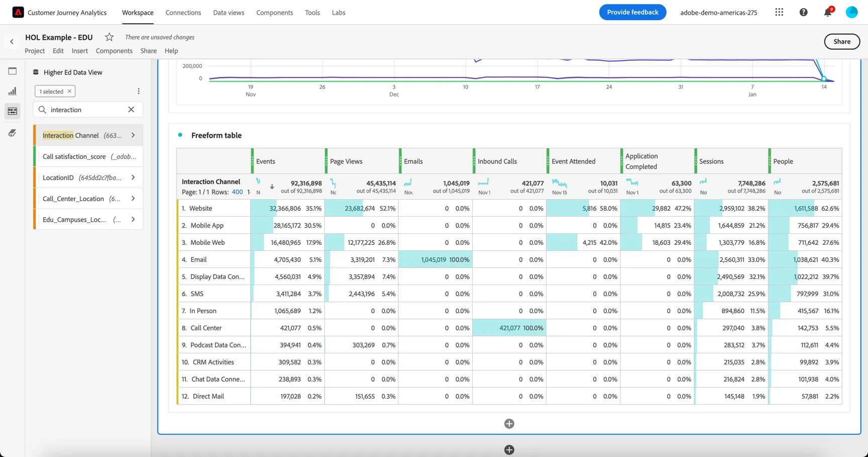The image size is (868, 457).
Task: Open the app switcher grid icon
Action: (779, 12)
